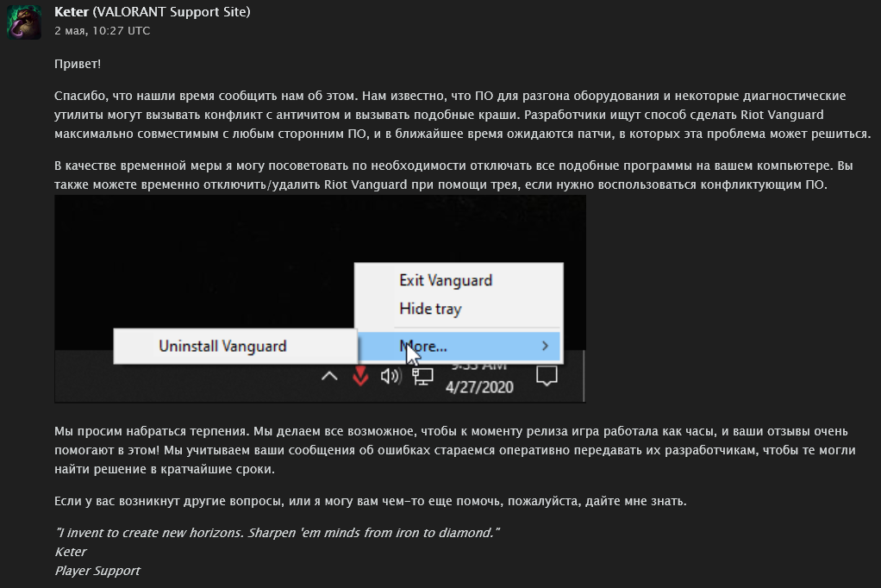
Task: Click the italic Keter signature name
Action: 70,552
